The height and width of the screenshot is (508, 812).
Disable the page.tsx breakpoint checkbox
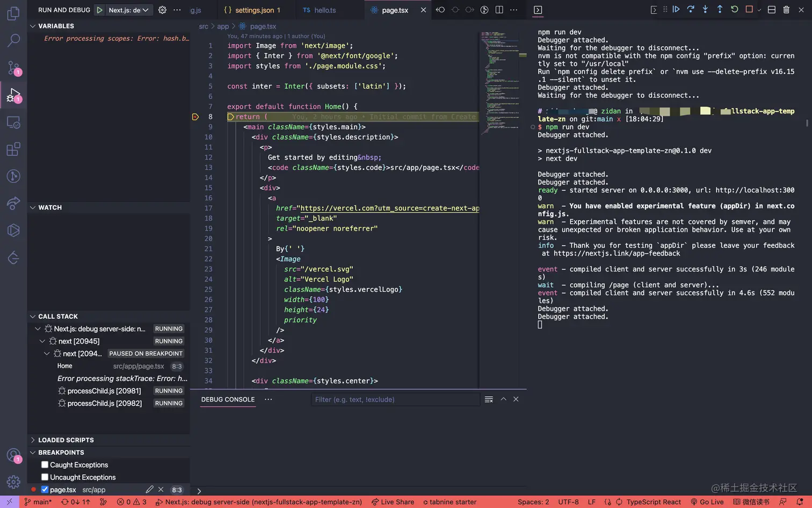tap(45, 489)
